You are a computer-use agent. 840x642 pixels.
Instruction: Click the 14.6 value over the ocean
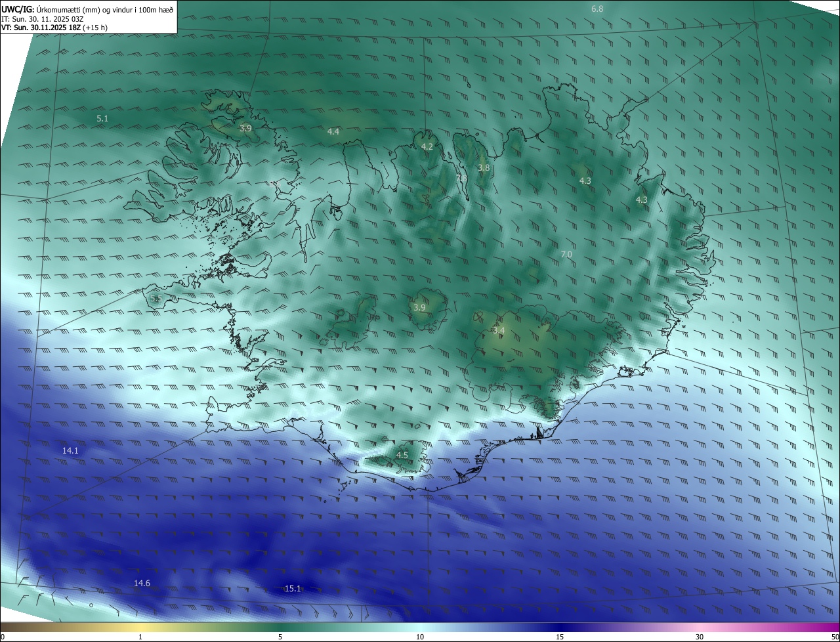click(x=142, y=583)
